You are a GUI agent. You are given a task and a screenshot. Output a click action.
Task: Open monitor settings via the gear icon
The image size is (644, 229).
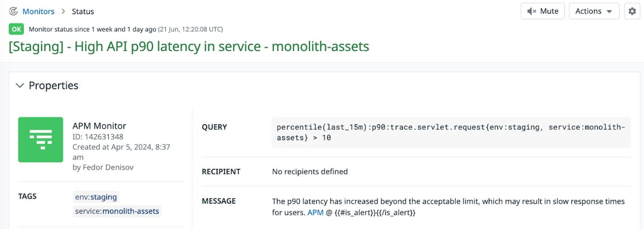[632, 11]
